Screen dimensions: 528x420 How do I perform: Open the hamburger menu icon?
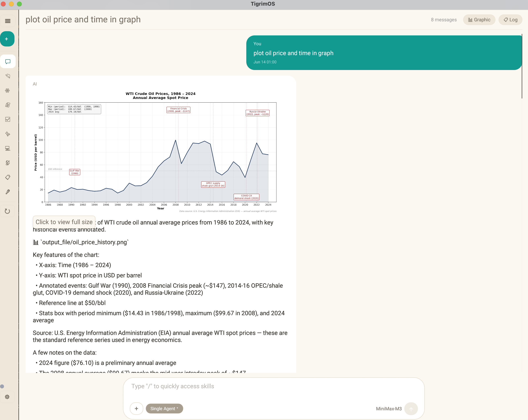coord(8,21)
